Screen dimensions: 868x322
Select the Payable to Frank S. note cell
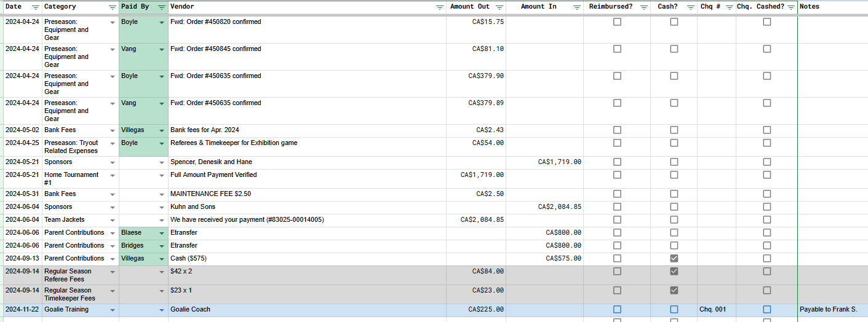830,310
